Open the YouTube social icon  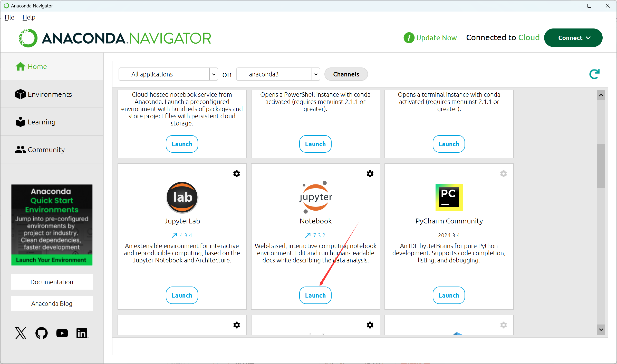62,333
